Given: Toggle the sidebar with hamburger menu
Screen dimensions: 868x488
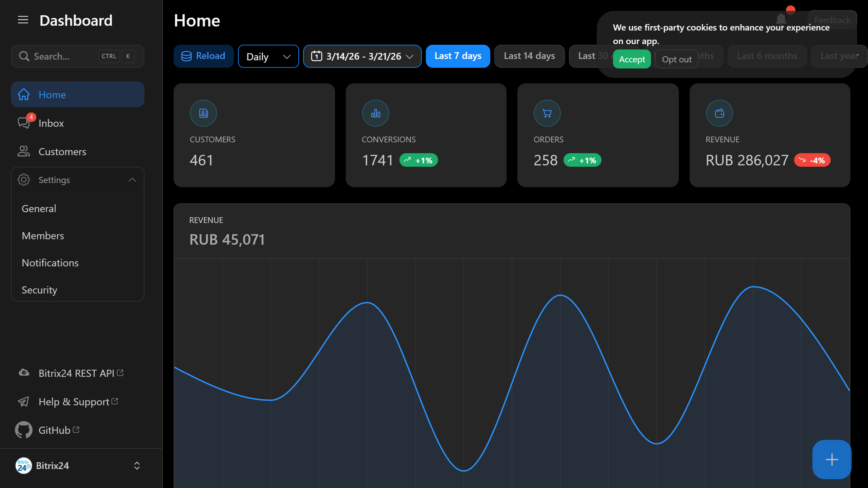Looking at the screenshot, I should [x=23, y=20].
